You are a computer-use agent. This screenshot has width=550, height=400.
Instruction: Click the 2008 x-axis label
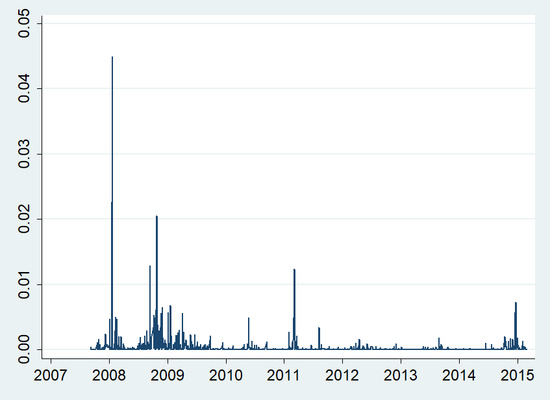pyautogui.click(x=109, y=375)
